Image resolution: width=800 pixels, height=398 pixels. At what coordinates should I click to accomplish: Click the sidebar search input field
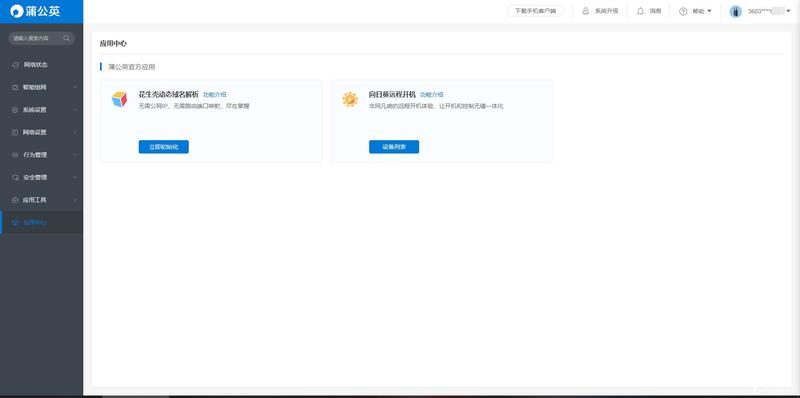(x=37, y=38)
